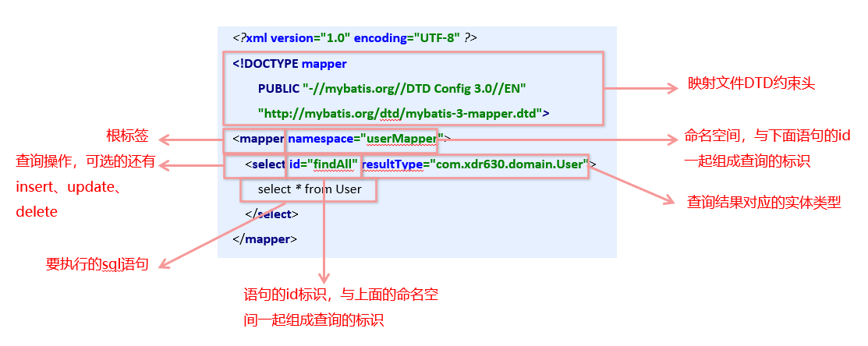Click the label "要执行的sql语句"

(x=97, y=265)
